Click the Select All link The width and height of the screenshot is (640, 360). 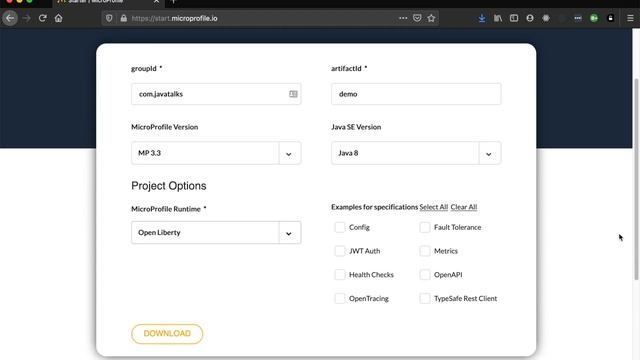(x=433, y=207)
